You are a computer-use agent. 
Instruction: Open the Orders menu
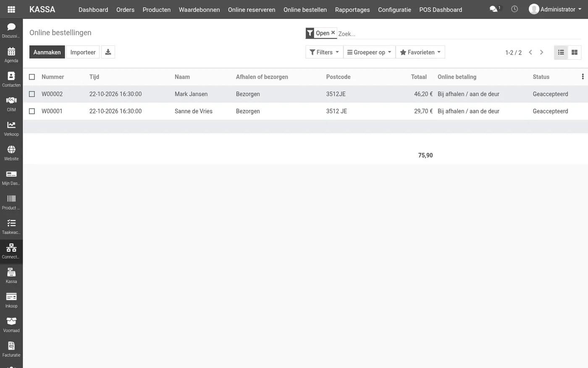(x=125, y=9)
